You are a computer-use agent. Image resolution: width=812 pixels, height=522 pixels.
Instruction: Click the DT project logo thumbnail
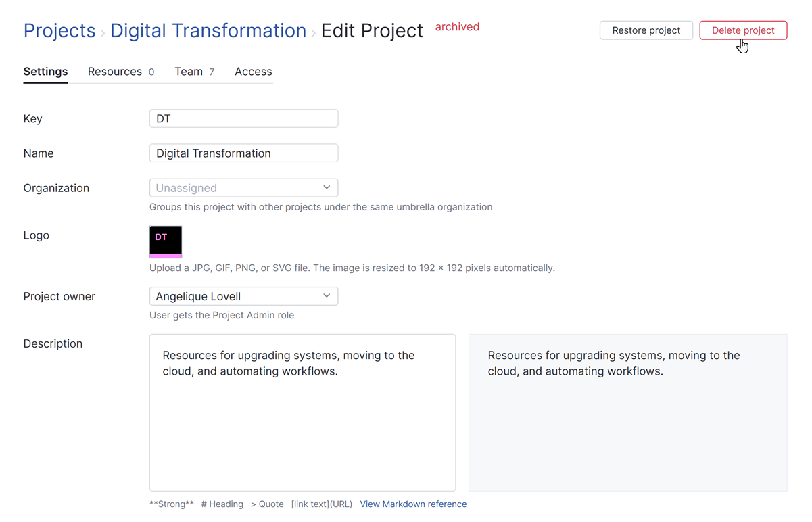[x=166, y=242]
